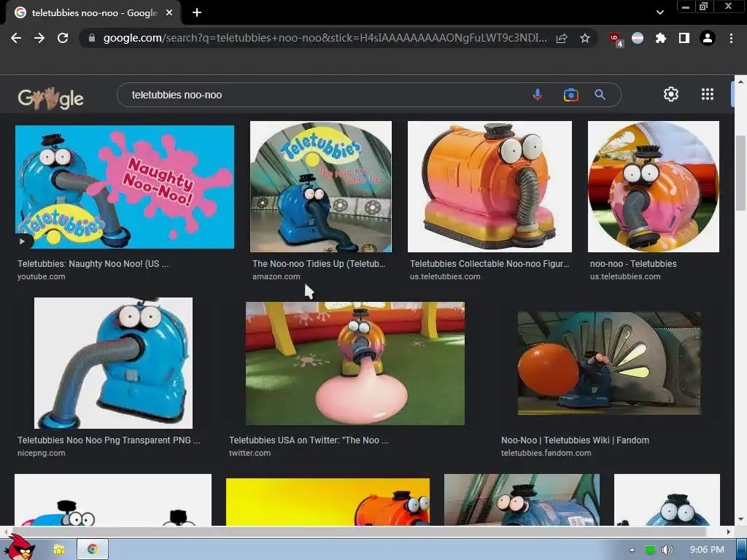Click the horizontal scrollbar right arrow
Viewport: 747px width, 560px height.
point(729,532)
